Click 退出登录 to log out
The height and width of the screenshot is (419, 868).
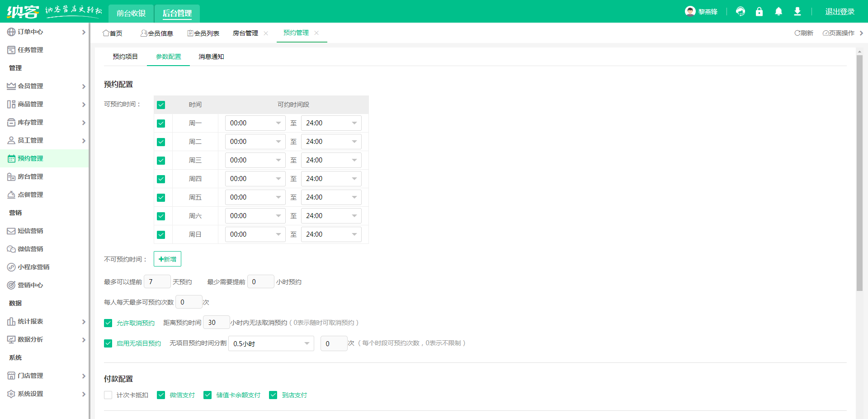840,11
